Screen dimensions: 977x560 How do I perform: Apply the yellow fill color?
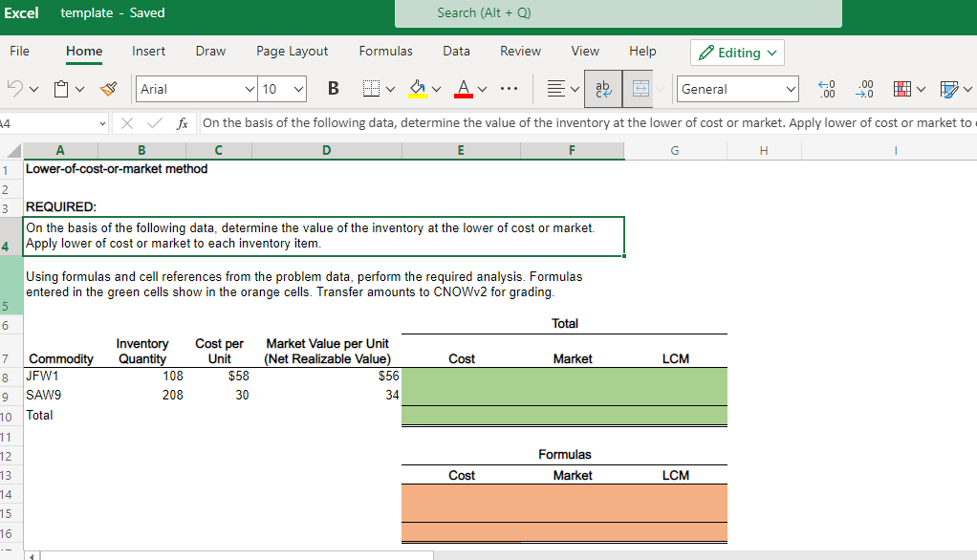pyautogui.click(x=418, y=89)
